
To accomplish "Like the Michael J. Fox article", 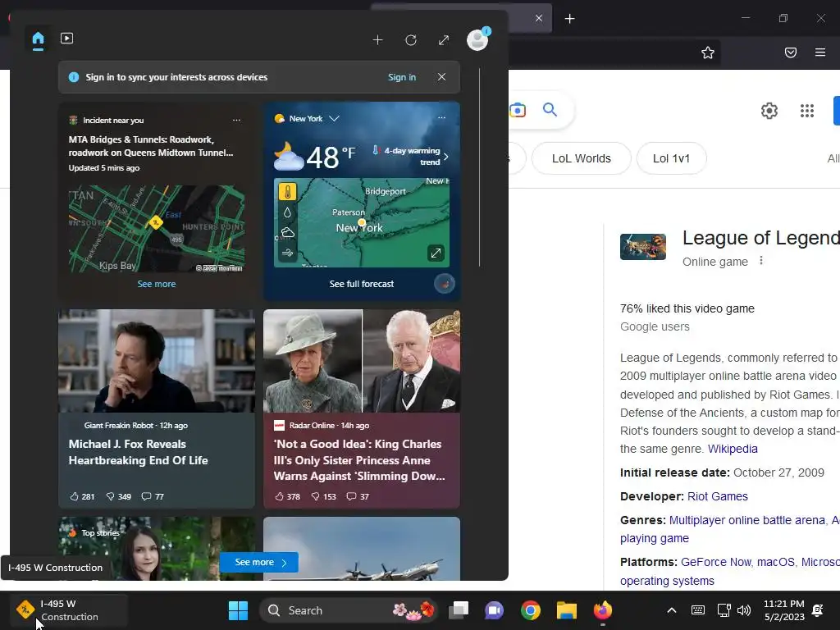I will tap(82, 496).
